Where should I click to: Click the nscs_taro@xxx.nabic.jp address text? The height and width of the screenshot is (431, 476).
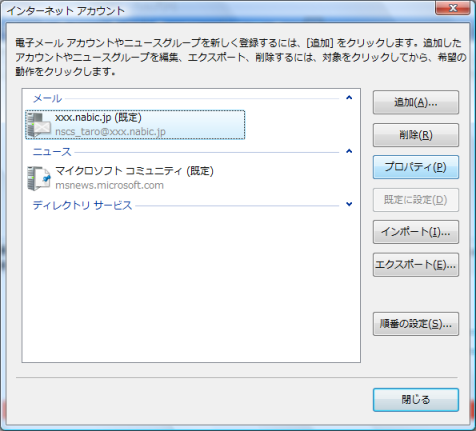click(x=110, y=132)
